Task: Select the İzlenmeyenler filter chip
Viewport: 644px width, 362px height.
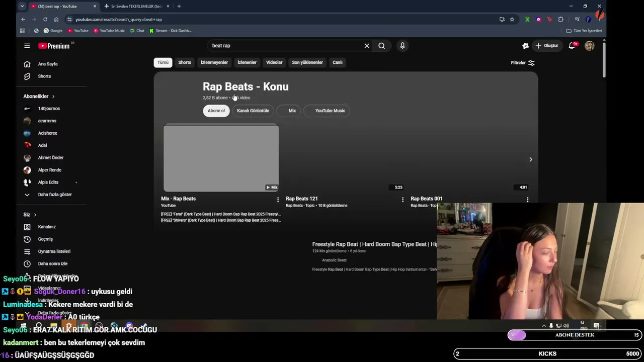Action: 214,62
